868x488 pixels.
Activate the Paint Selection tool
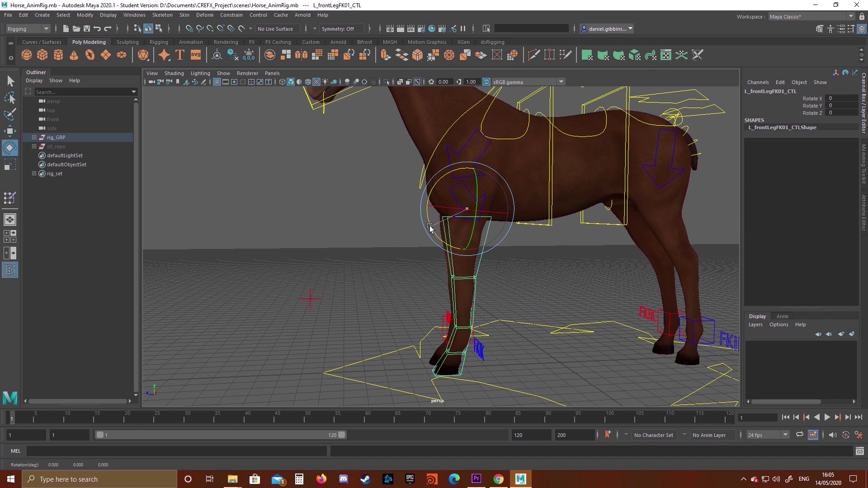pos(10,114)
